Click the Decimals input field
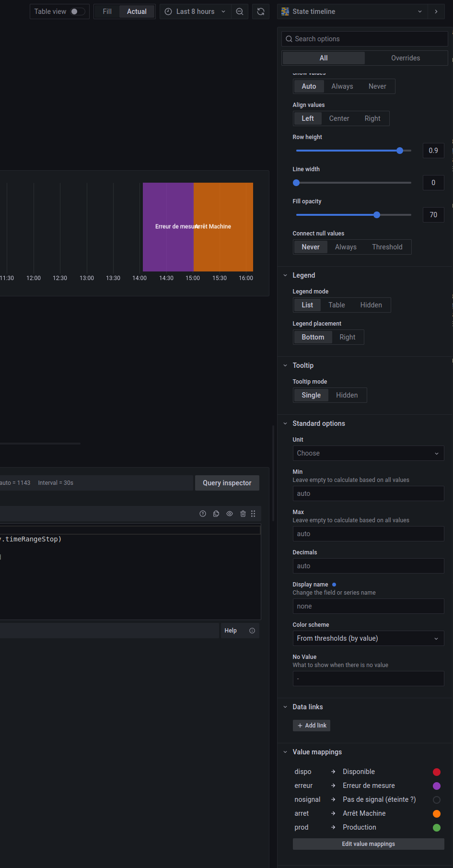453x868 pixels. pos(368,566)
